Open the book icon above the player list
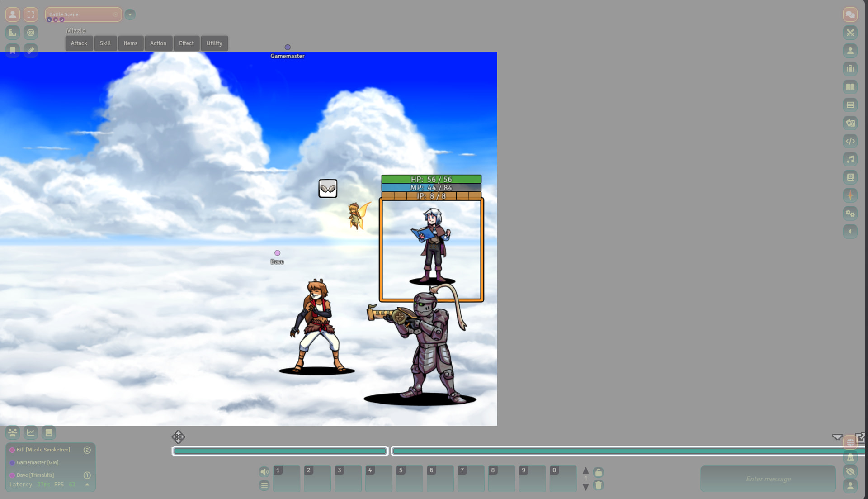Viewport: 868px width, 499px height. point(49,432)
